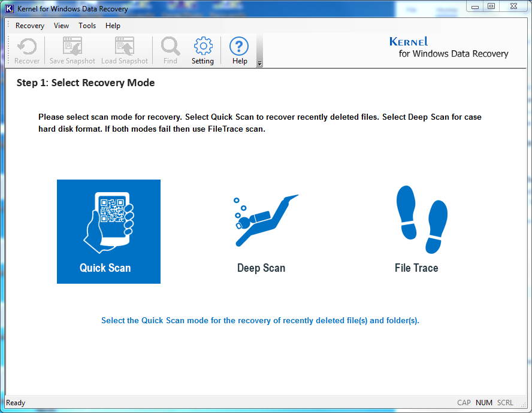532x413 pixels.
Task: Maximize the Kernel window
Action: pyautogui.click(x=491, y=7)
